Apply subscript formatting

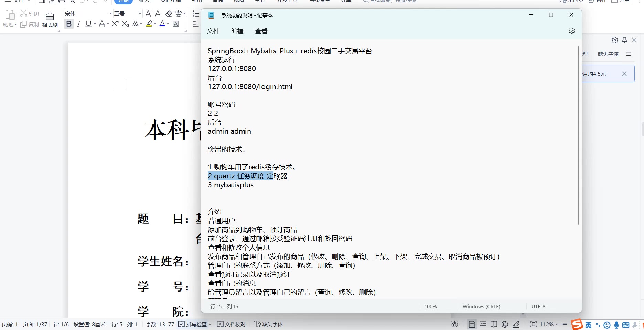point(126,24)
